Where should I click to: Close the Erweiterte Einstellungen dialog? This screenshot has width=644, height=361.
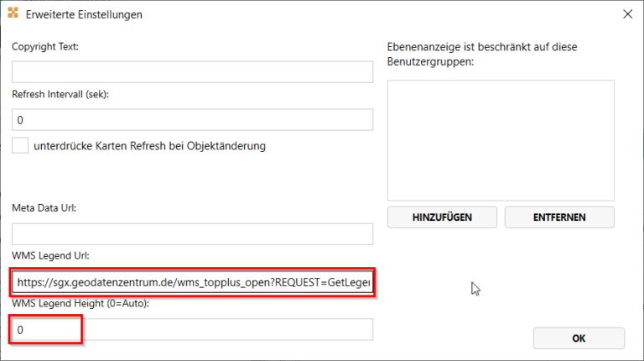pos(626,14)
